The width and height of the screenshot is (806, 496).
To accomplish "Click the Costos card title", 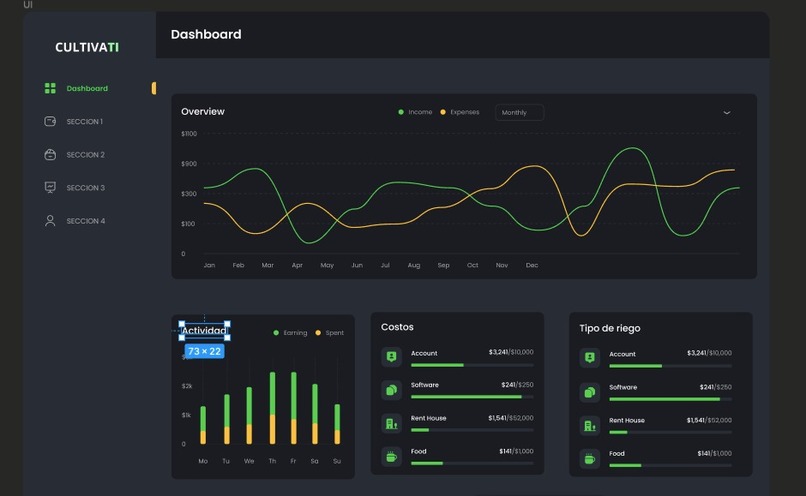I will pyautogui.click(x=397, y=327).
